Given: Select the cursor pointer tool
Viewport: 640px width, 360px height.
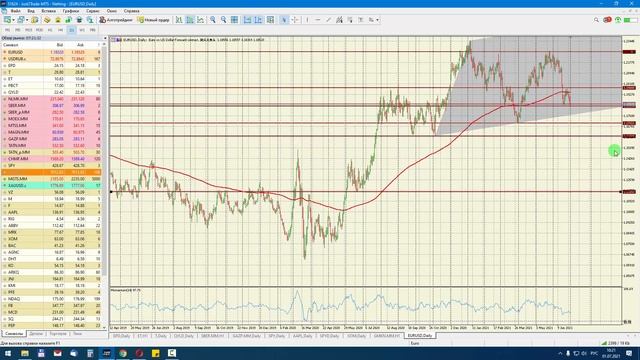Looking at the screenshot, I should 284,20.
